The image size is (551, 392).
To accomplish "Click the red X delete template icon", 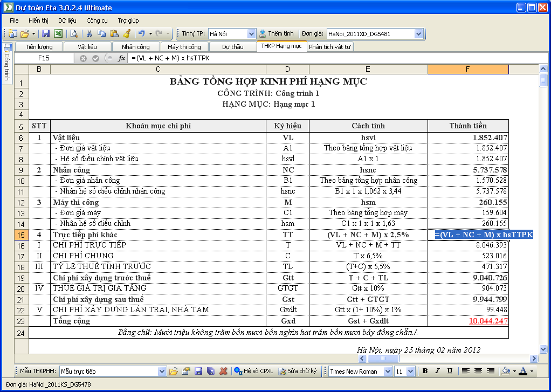I will click(223, 371).
